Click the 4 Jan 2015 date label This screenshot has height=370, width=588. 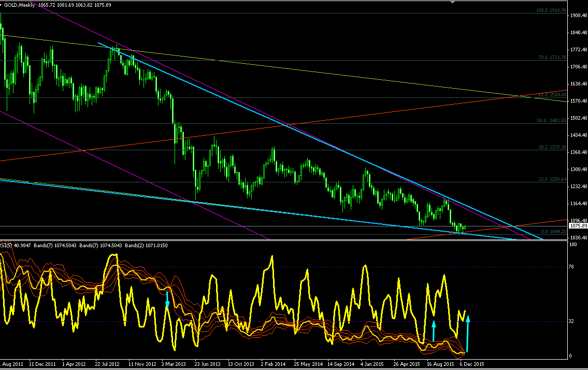point(372,364)
